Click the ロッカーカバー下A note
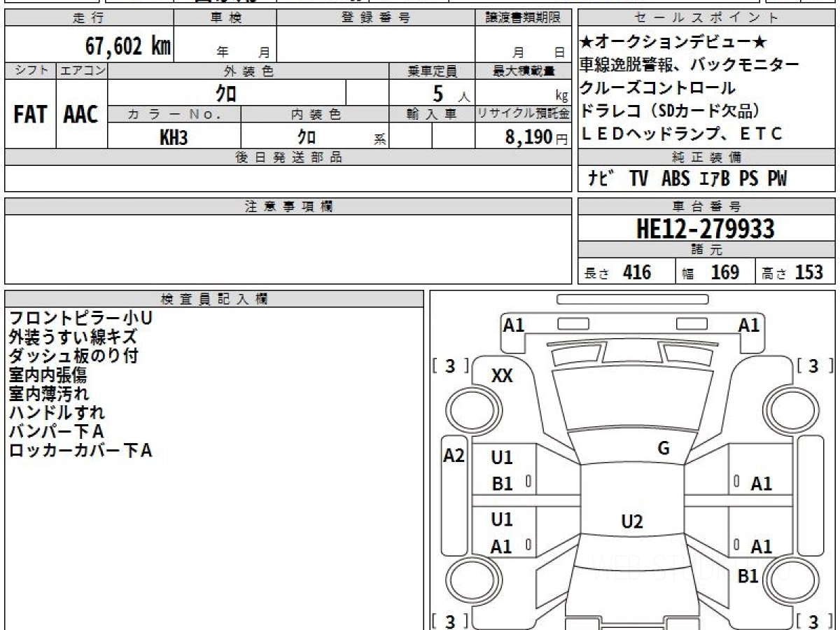 [80, 450]
